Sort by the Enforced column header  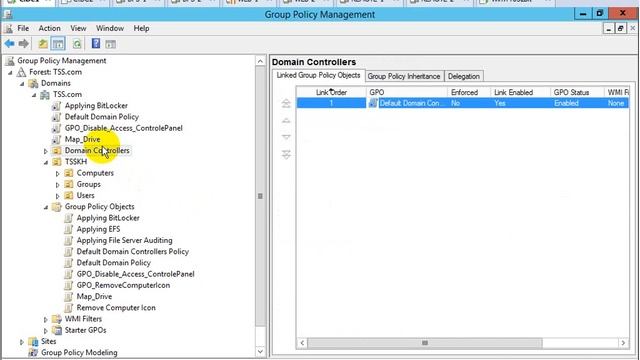click(469, 93)
